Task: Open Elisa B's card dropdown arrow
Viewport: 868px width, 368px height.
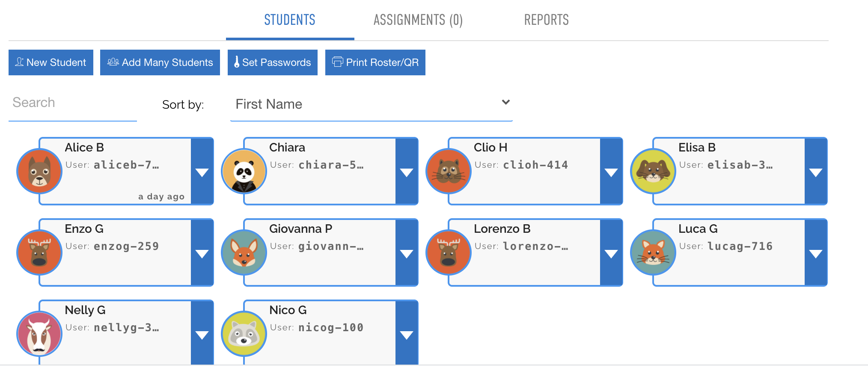Action: pyautogui.click(x=816, y=172)
